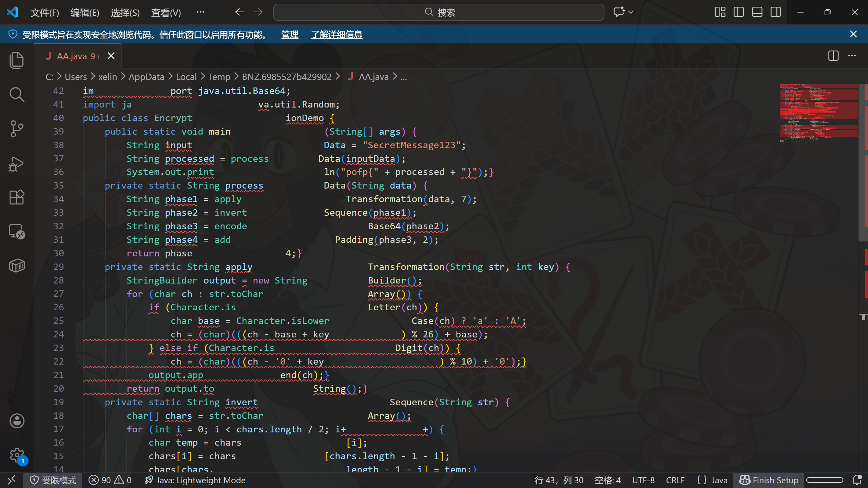
Task: Toggle the primary side bar layout button
Action: 738,12
